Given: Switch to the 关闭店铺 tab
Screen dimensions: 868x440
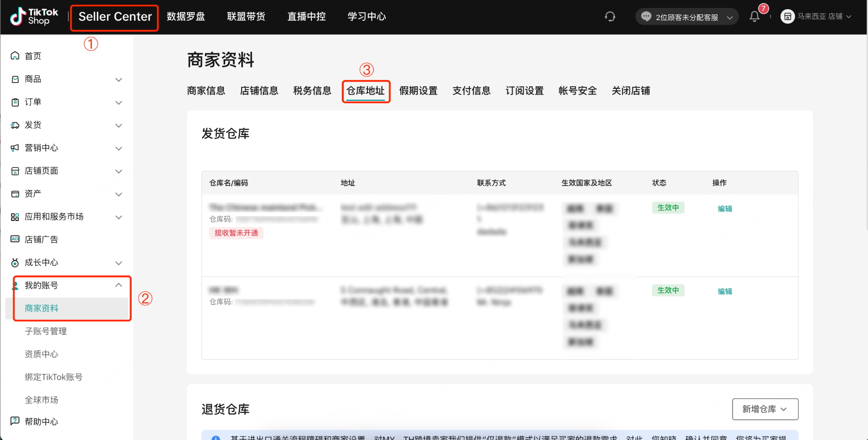Looking at the screenshot, I should (x=631, y=91).
